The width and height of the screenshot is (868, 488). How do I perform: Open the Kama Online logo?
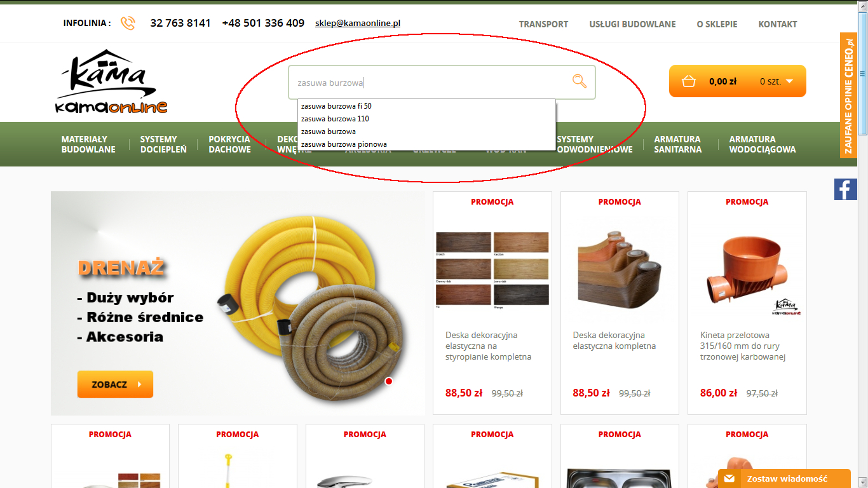112,81
